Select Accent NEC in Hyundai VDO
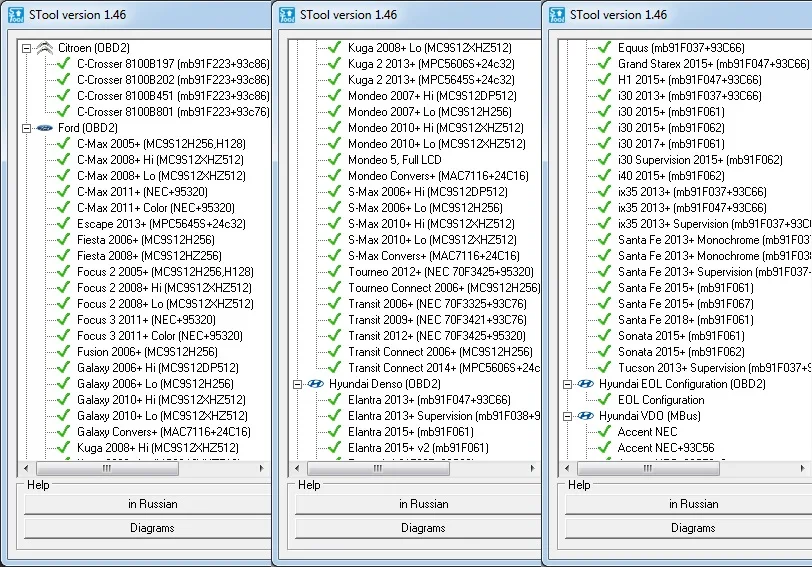Image resolution: width=812 pixels, height=567 pixels. (647, 431)
